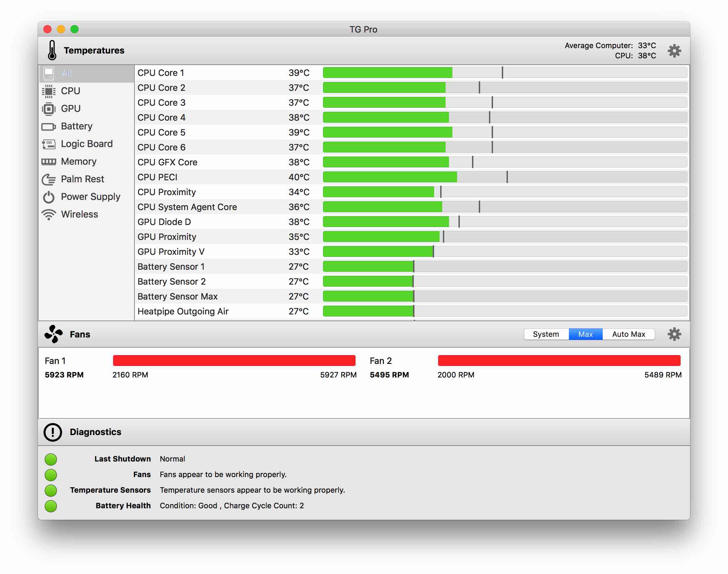Click the Fan 2 red speed bar
The height and width of the screenshot is (574, 728).
coord(559,361)
